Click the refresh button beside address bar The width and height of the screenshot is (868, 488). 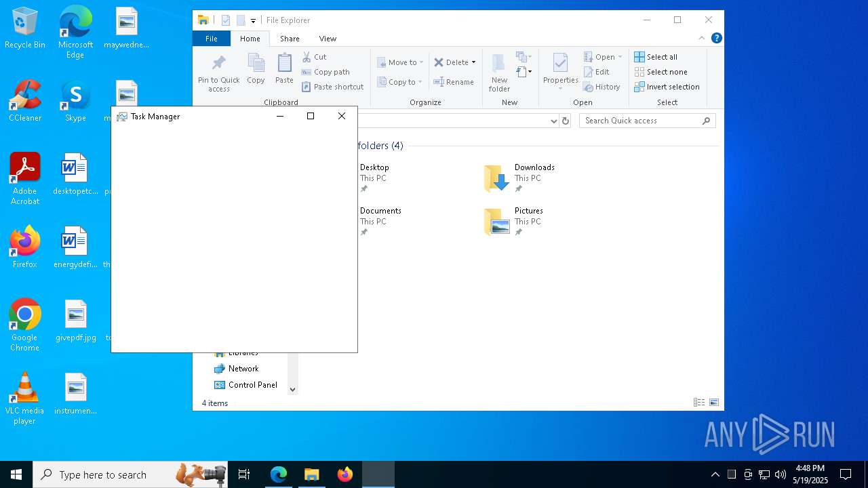pos(566,121)
